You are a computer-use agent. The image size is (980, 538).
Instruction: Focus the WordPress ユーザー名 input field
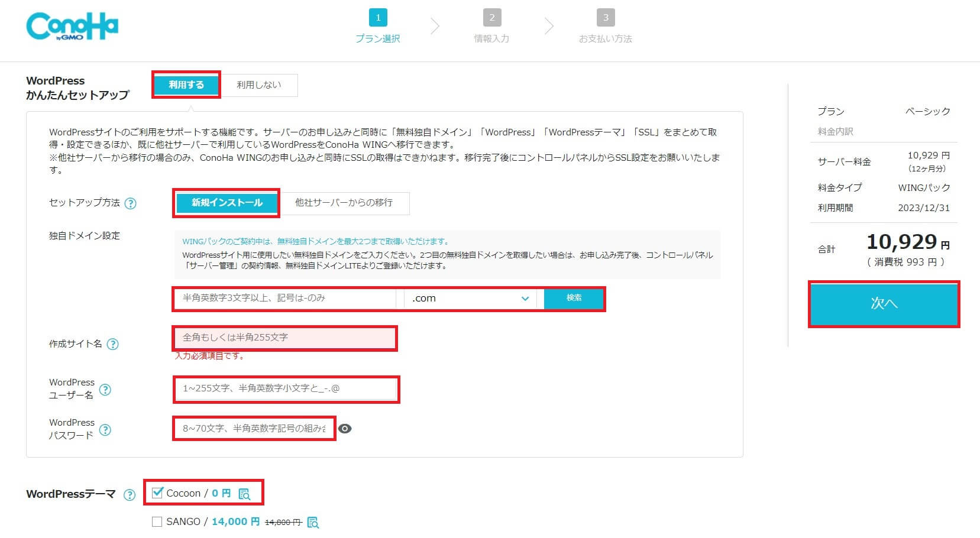pos(286,389)
